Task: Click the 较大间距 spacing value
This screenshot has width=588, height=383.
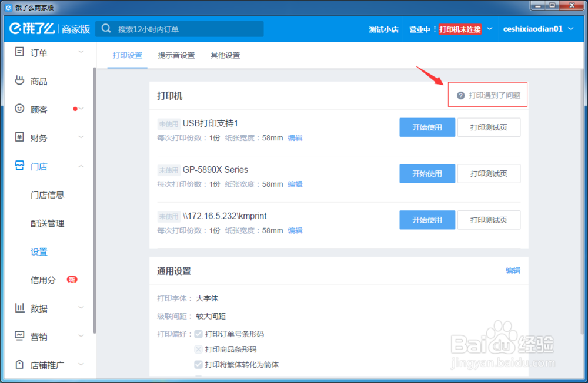Action: (211, 316)
